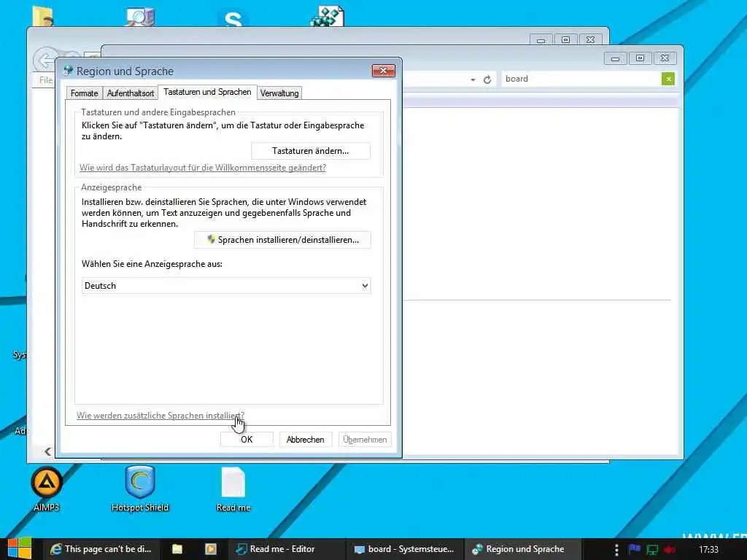747x560 pixels.
Task: Click Sprachen installieren/deinstallieren button
Action: coord(282,240)
